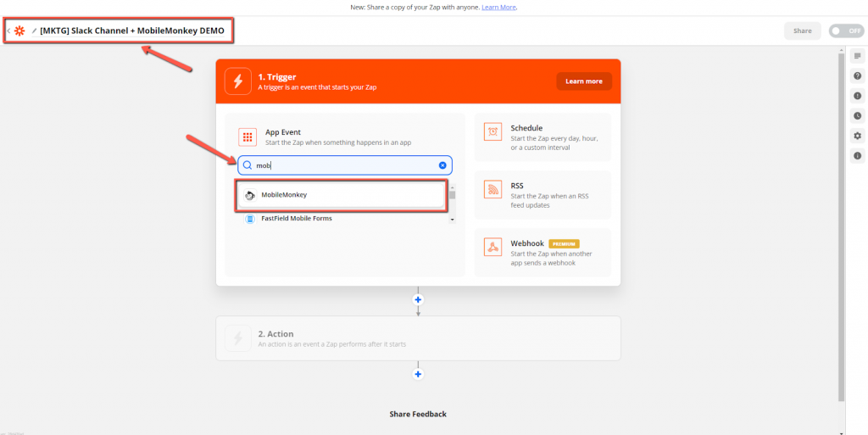Open the Learn More link in top banner
This screenshot has width=868, height=435.
coord(498,7)
